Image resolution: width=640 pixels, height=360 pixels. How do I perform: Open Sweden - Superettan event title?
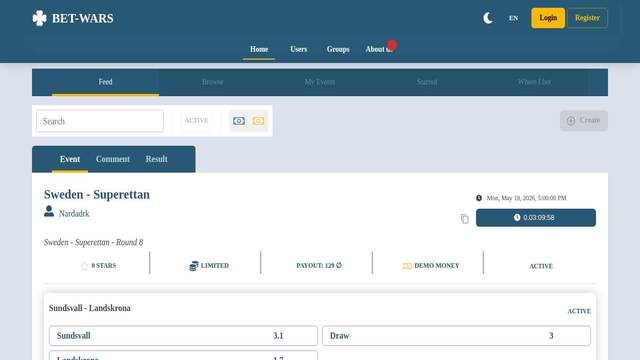click(97, 194)
